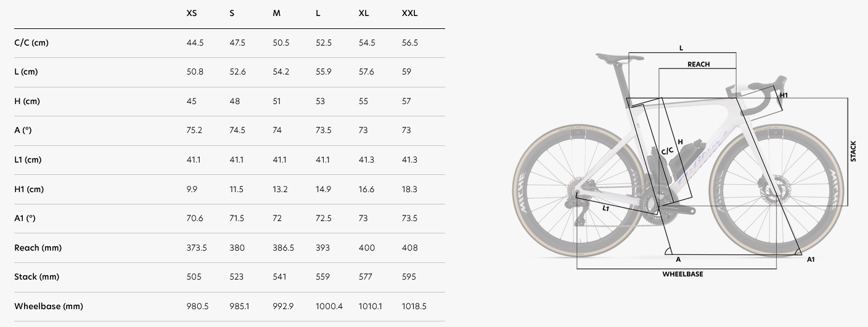Image resolution: width=868 pixels, height=327 pixels.
Task: Click the REACH label on the bike diagram
Action: tap(698, 64)
